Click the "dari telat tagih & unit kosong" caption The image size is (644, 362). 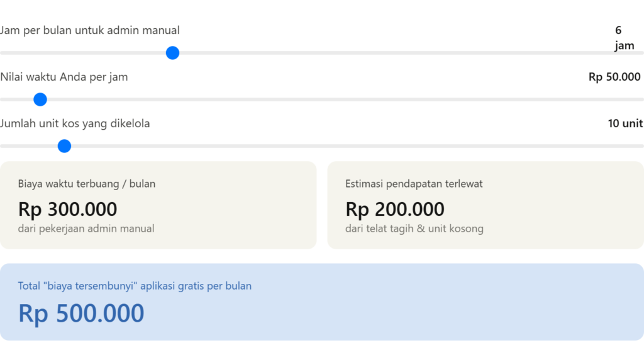point(414,229)
